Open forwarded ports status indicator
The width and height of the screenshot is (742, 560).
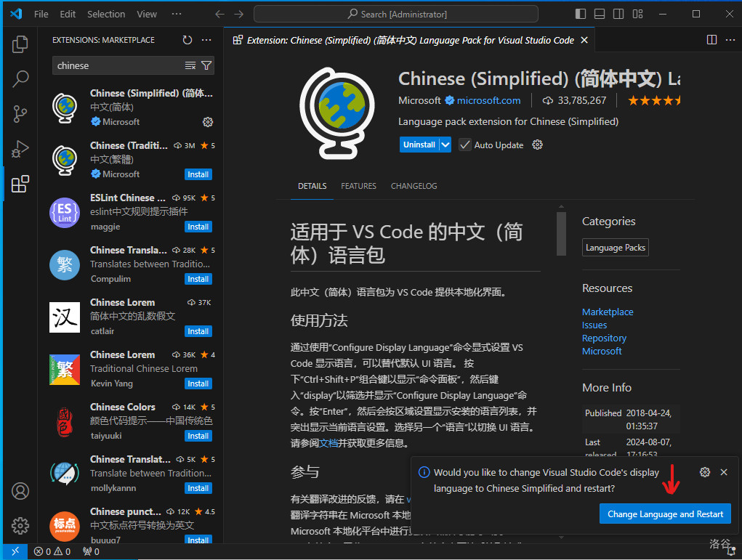[x=91, y=551]
